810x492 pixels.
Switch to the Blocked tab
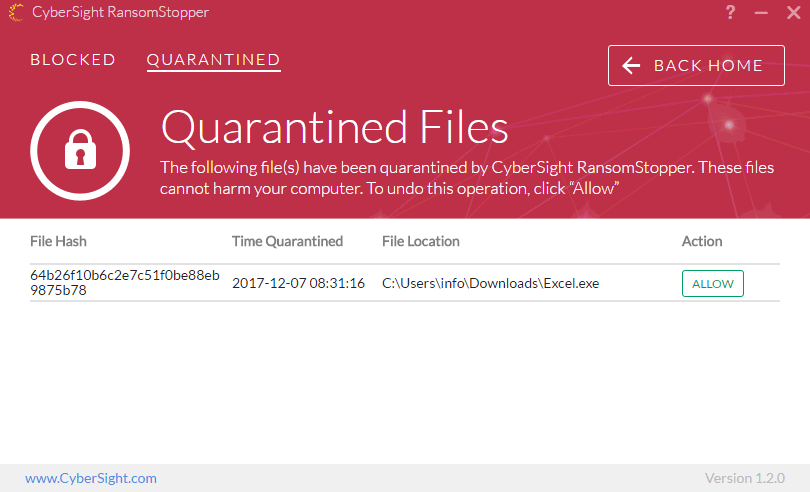(73, 60)
